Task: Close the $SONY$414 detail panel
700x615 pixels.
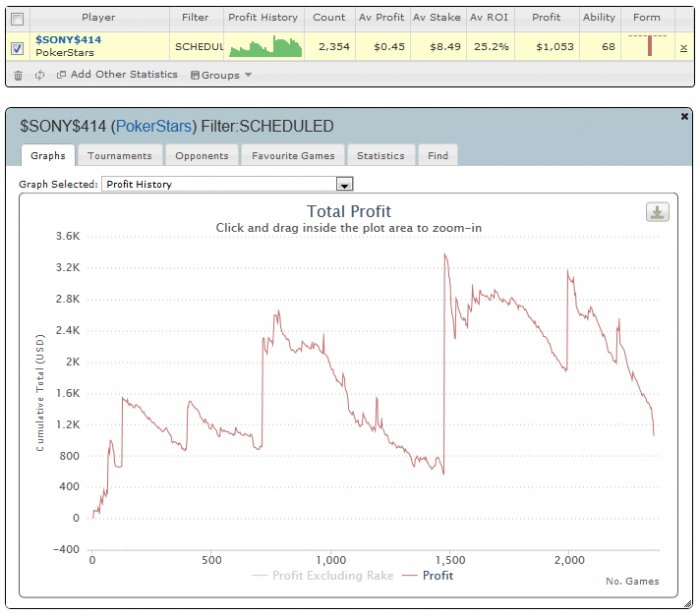Action: [684, 116]
